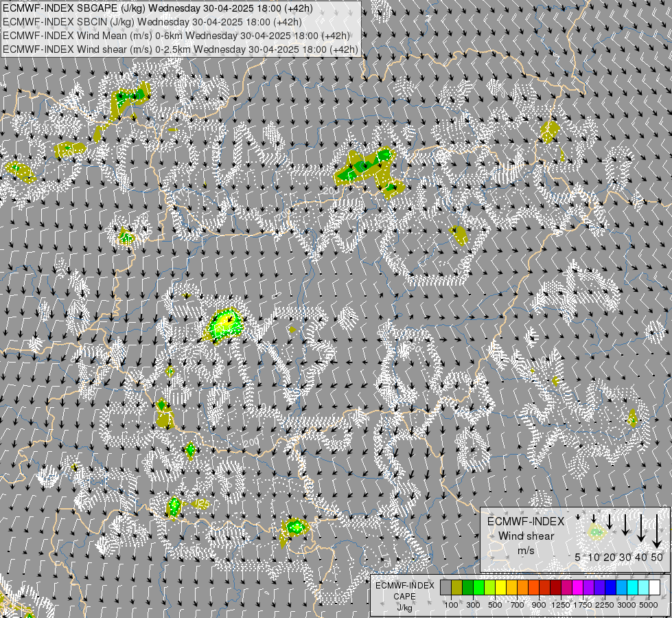The image size is (672, 618).
Task: Pick the dark green swatch in CAPE legend
Action: [468, 587]
